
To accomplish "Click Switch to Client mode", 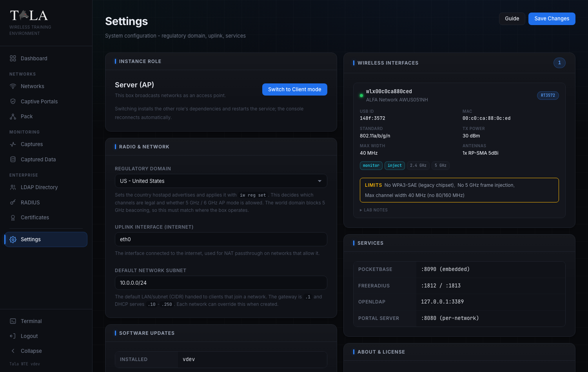I will point(295,89).
